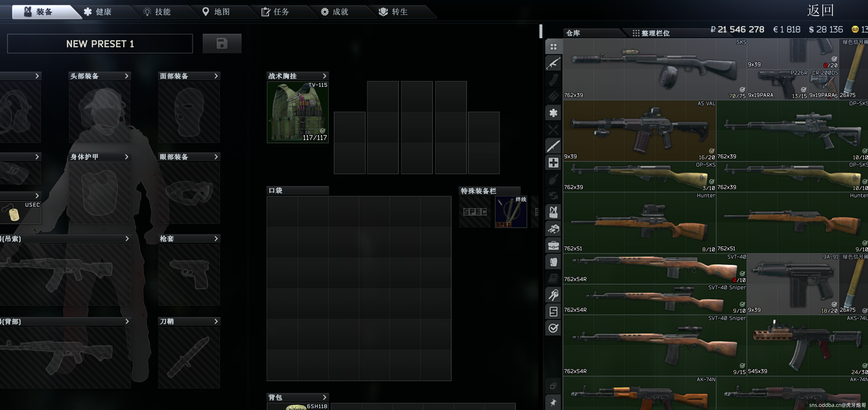The height and width of the screenshot is (410, 868).
Task: Select the melee knife filter icon
Action: (553, 146)
